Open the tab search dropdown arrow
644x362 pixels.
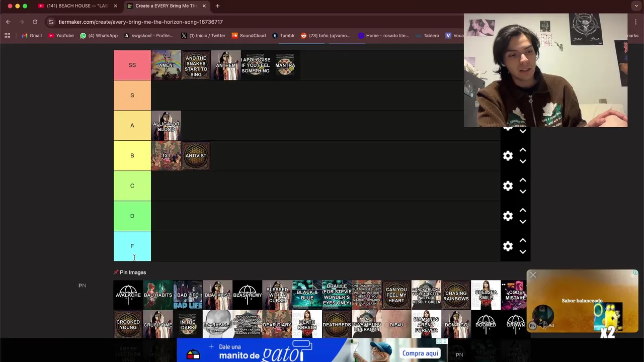(x=636, y=6)
